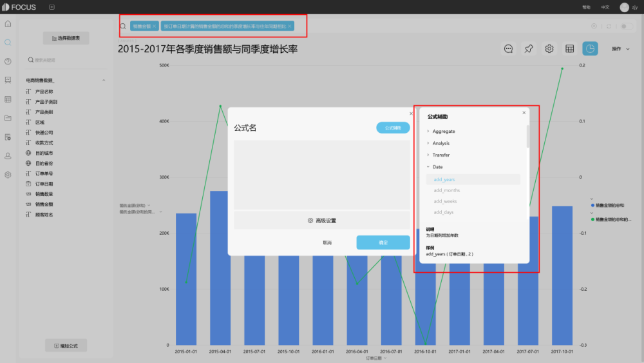
Task: Switch to table view icon
Action: pyautogui.click(x=570, y=49)
